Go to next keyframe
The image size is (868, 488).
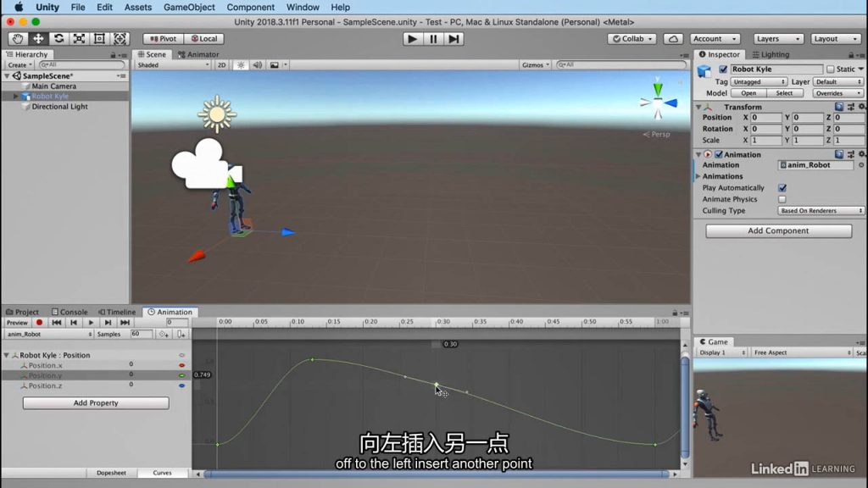tap(108, 322)
